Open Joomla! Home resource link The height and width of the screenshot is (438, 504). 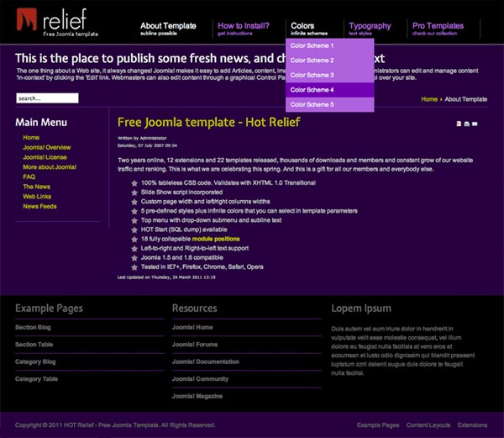[x=192, y=327]
